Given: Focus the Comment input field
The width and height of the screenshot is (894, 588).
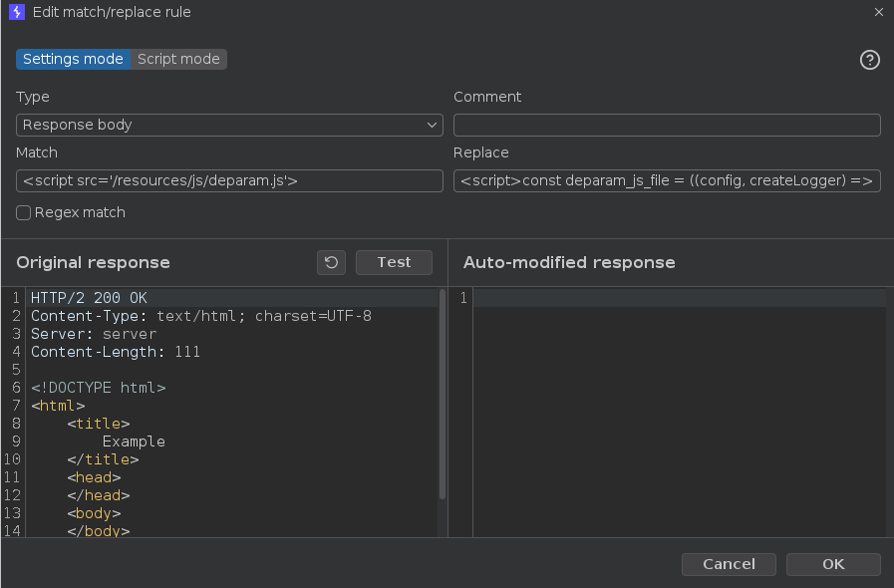Looking at the screenshot, I should [667, 125].
